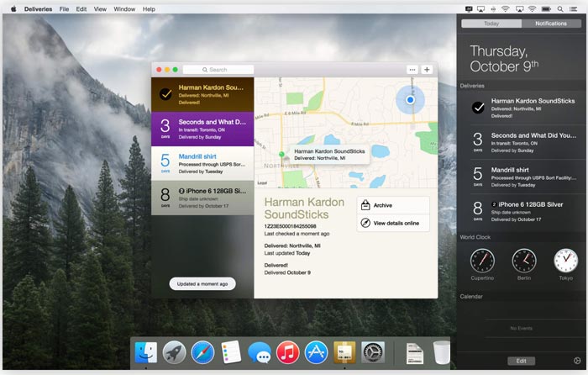Click the green delivery pin on map
The image size is (588, 375).
[281, 154]
